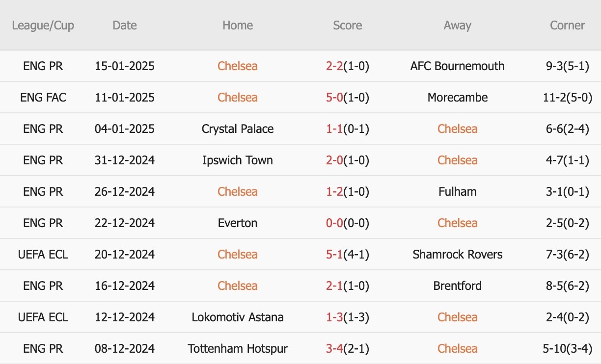Click the Score column header
This screenshot has width=601, height=364.
[347, 26]
